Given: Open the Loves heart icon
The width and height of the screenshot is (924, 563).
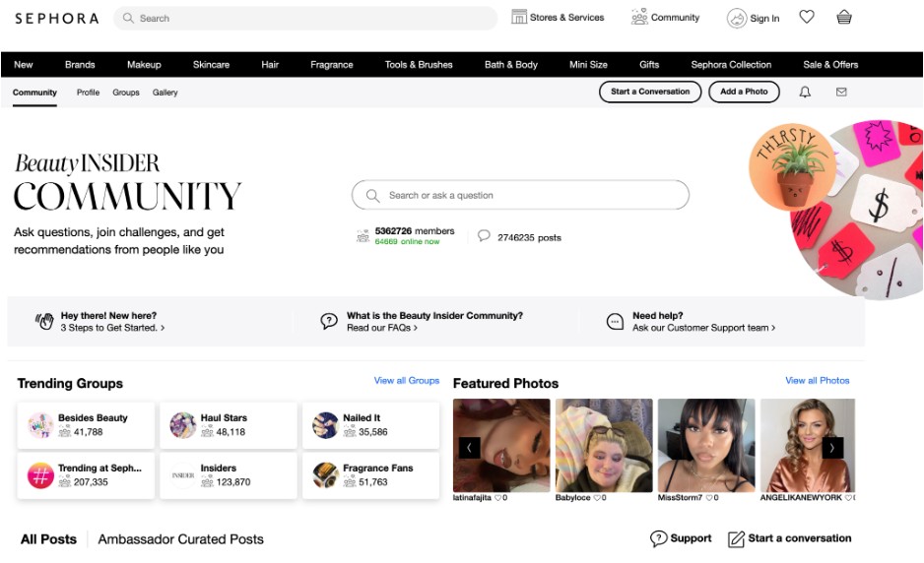Looking at the screenshot, I should tap(807, 17).
